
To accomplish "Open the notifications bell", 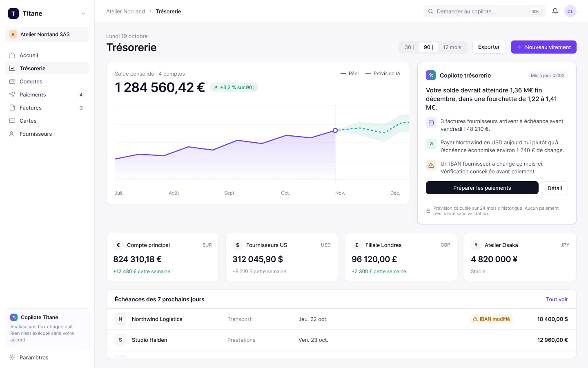I will tap(555, 11).
